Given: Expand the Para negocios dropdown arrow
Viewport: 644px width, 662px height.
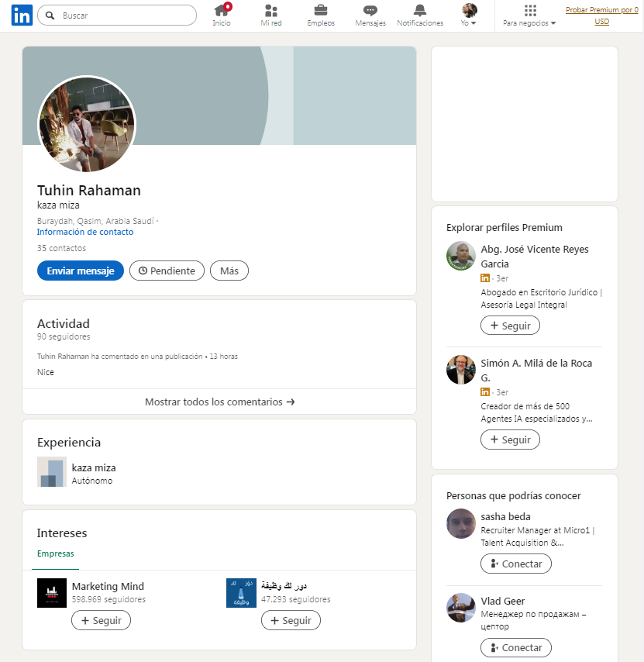Looking at the screenshot, I should tap(553, 23).
